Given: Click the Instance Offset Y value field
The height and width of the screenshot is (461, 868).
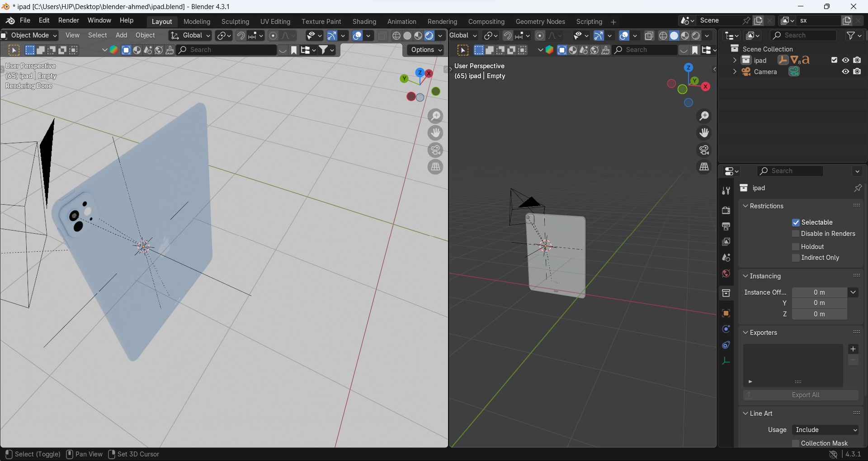Looking at the screenshot, I should [x=820, y=303].
